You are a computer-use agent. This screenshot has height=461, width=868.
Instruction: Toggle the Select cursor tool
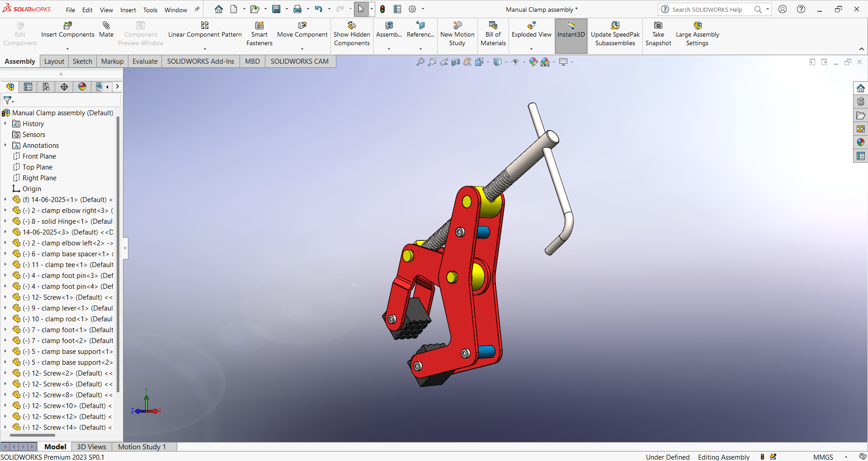pos(361,9)
